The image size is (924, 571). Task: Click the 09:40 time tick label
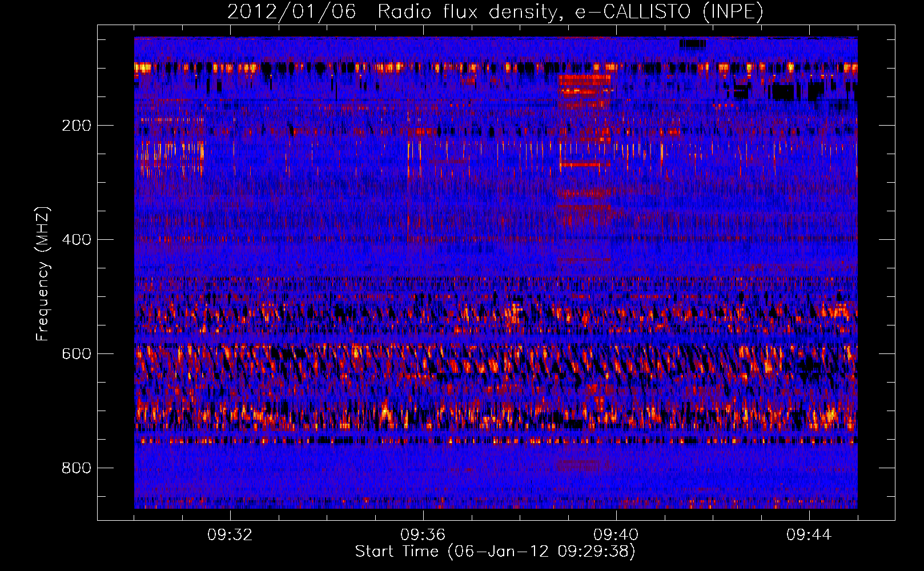pos(616,534)
